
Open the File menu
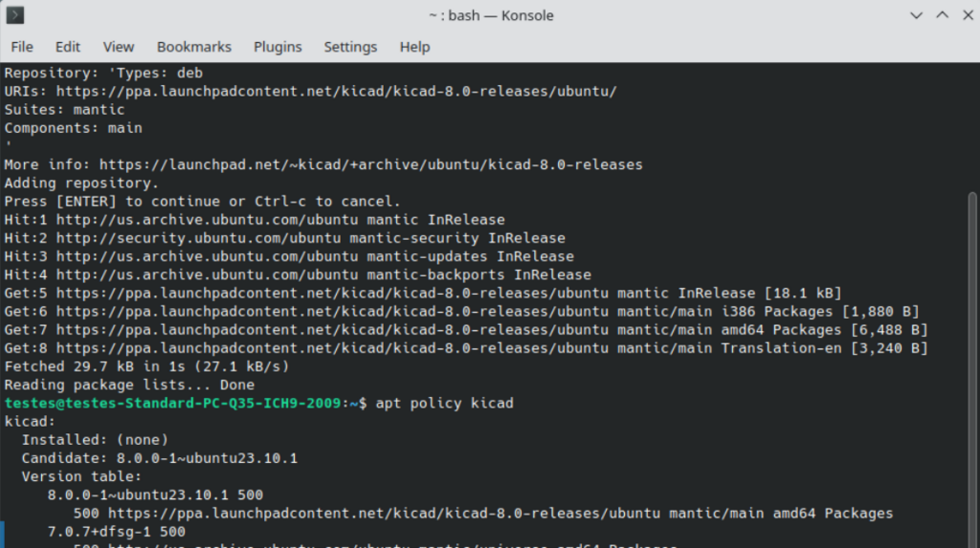click(22, 47)
